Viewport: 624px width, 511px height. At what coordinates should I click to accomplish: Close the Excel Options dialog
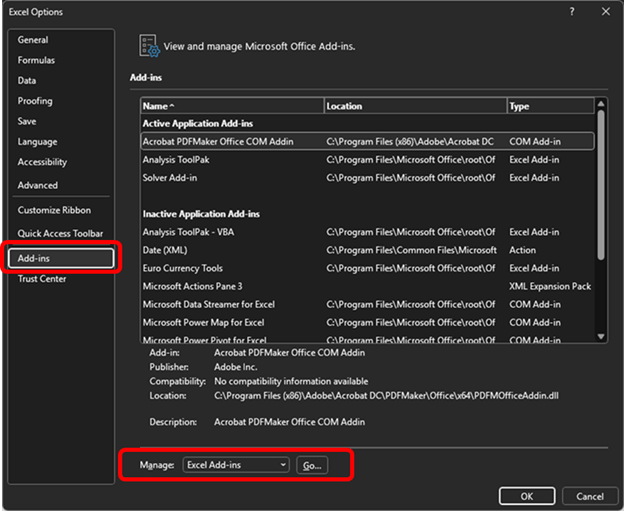pyautogui.click(x=605, y=12)
